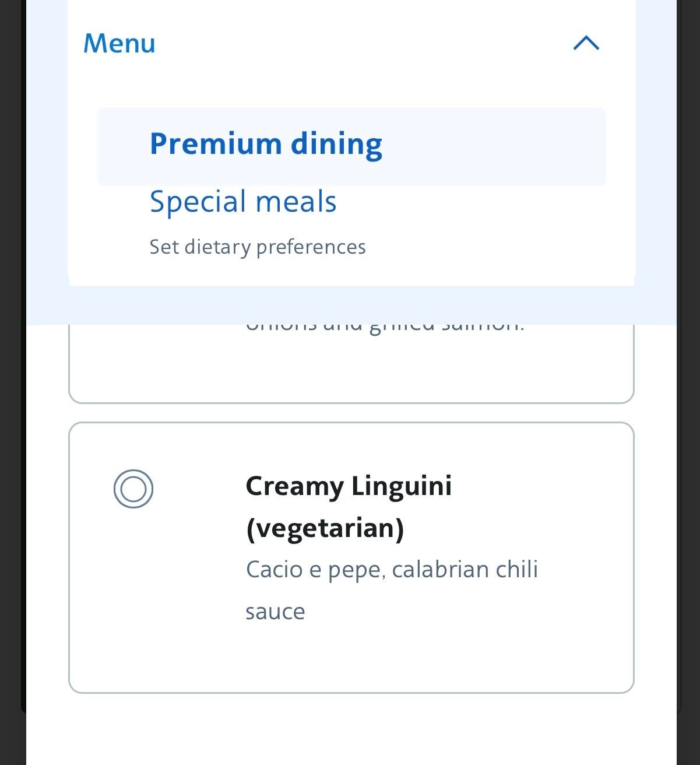The width and height of the screenshot is (700, 765).
Task: Select the Creamy Linguini radio button
Action: [x=133, y=489]
